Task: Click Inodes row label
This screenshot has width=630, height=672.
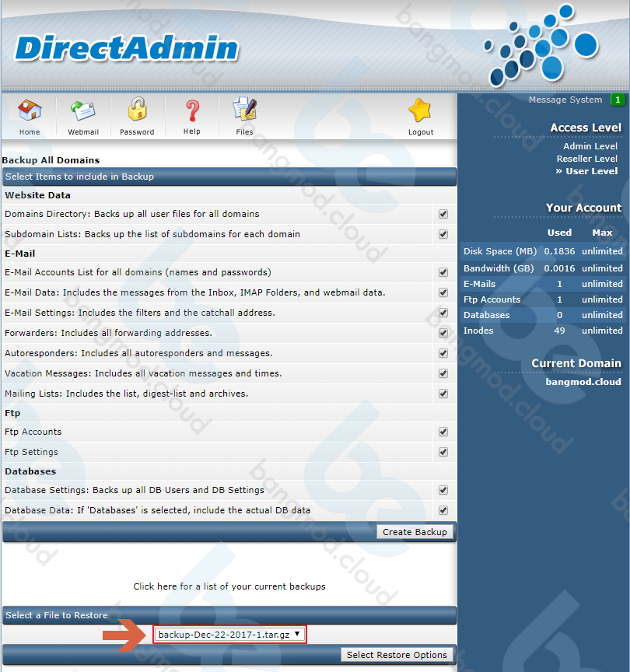Action: (x=478, y=331)
